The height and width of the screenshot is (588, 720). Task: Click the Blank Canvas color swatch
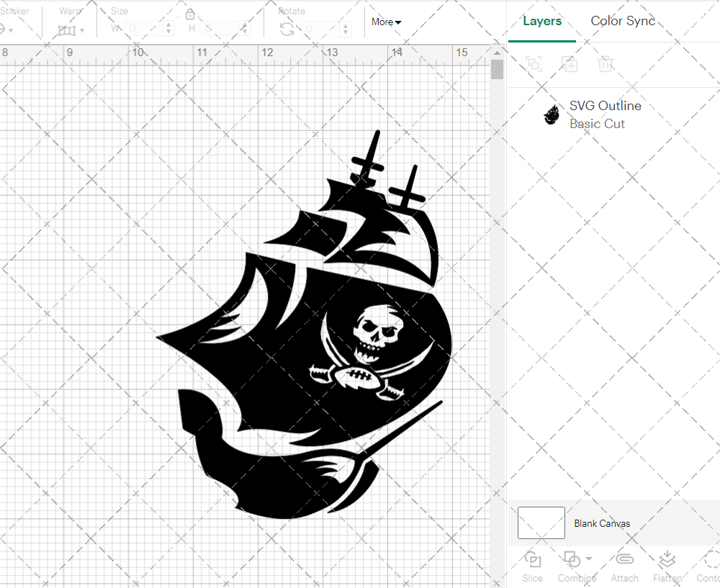pos(541,523)
